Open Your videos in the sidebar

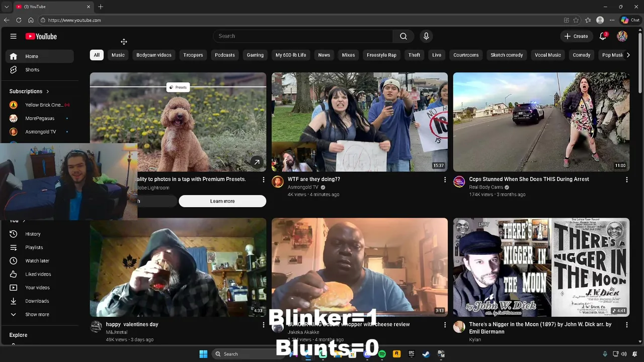pyautogui.click(x=39, y=288)
